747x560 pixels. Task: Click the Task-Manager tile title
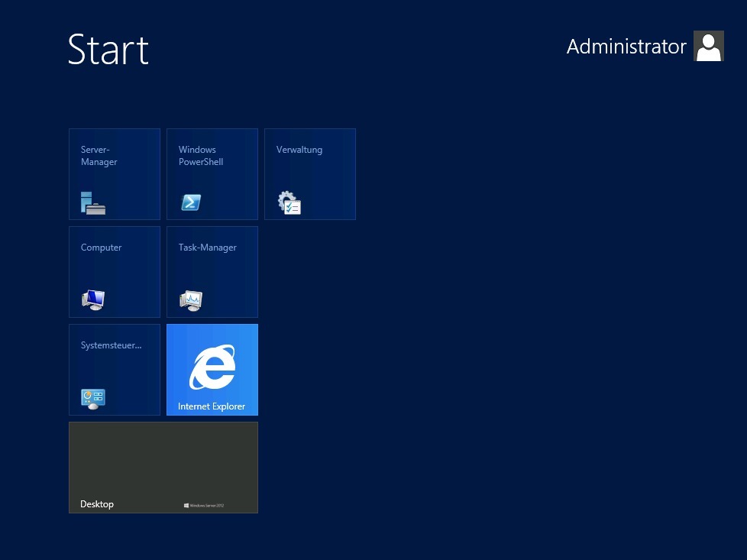[207, 248]
